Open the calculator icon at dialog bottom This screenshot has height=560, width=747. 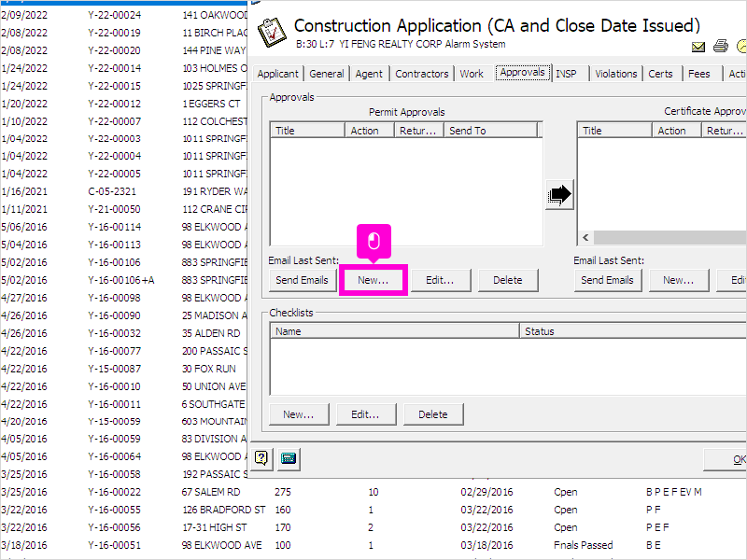click(289, 458)
